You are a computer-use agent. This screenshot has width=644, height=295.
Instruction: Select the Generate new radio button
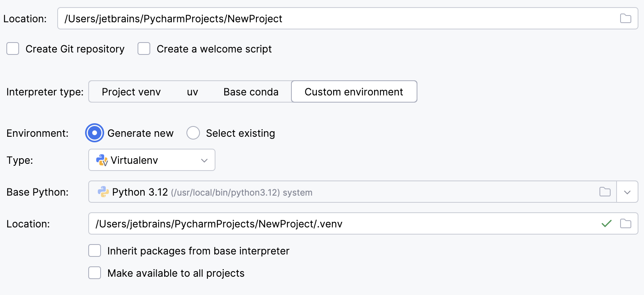94,133
